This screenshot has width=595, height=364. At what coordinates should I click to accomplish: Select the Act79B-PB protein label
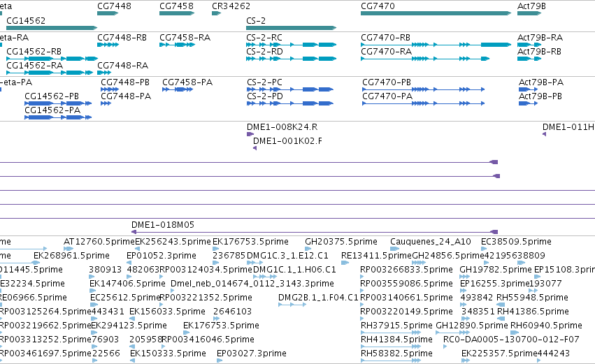[x=540, y=96]
